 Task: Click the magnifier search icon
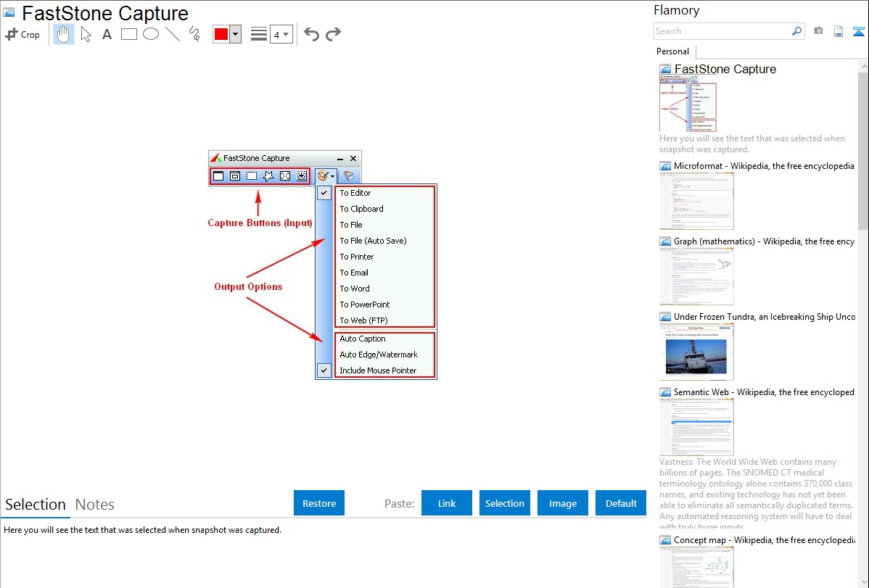point(797,31)
